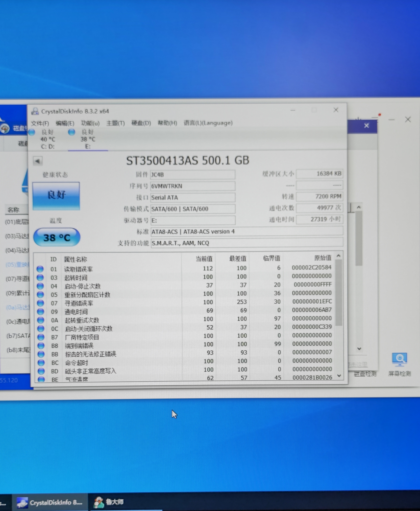420x511 pixels.
Task: Click the status icon for 读取错误率
Action: coord(40,269)
